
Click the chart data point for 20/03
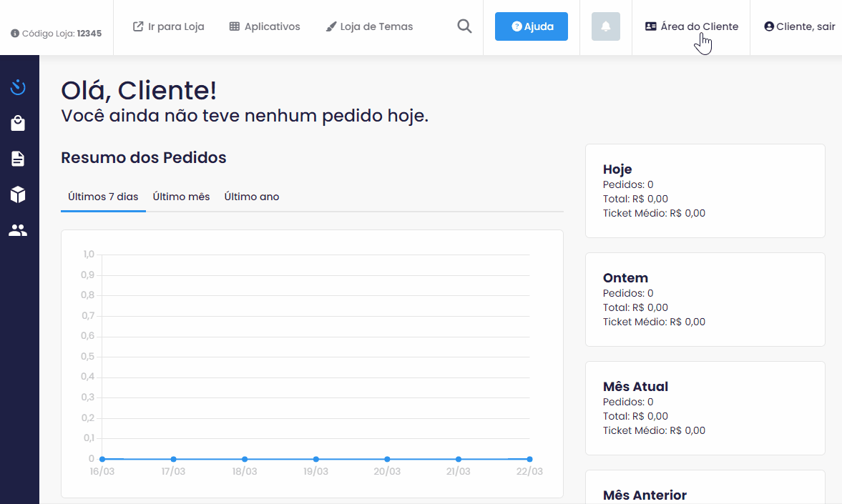pyautogui.click(x=387, y=459)
